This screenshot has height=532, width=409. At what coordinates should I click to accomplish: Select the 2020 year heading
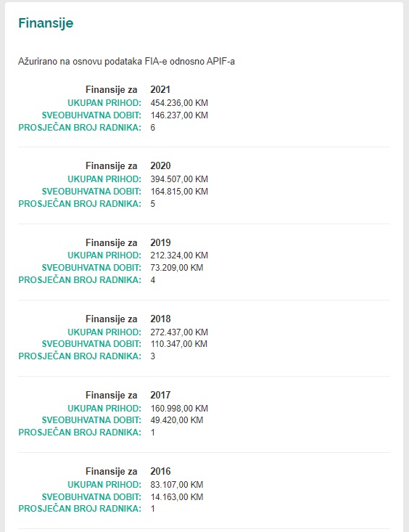160,165
